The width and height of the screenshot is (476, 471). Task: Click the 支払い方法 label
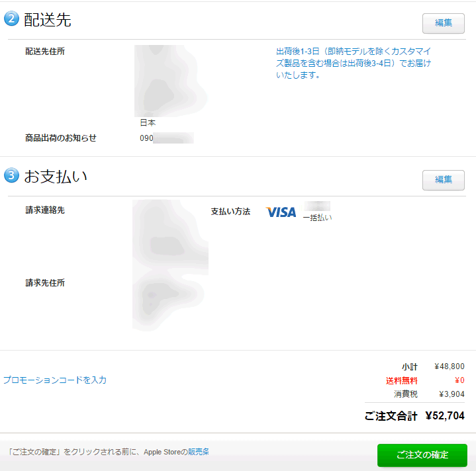(x=230, y=212)
